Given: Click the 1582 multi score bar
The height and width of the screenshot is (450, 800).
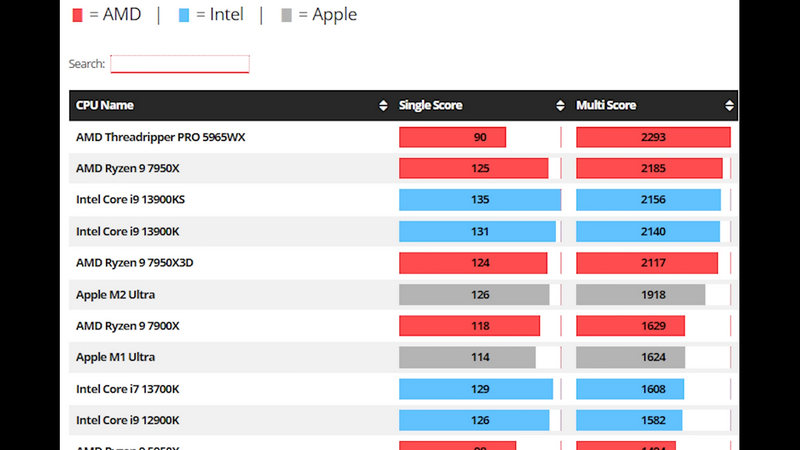Looking at the screenshot, I should [x=629, y=420].
